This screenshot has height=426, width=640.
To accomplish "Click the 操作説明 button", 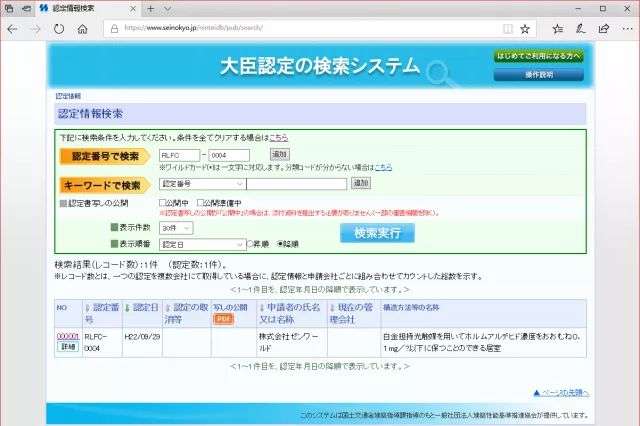I will (x=538, y=75).
